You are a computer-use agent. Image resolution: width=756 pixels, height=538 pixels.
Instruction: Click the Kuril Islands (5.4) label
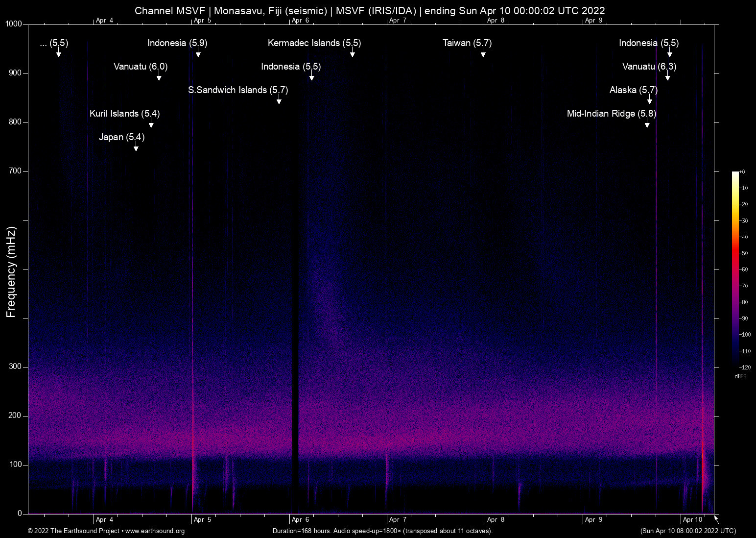tap(124, 114)
